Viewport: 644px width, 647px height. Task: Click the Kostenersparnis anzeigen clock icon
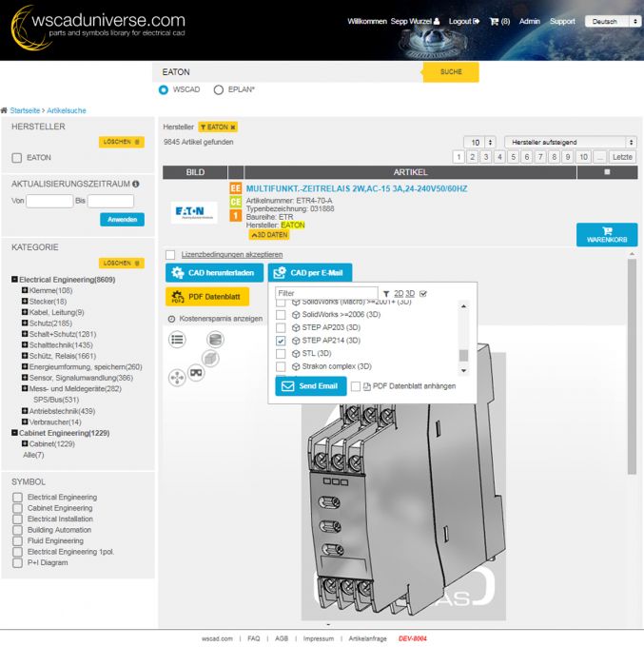[x=171, y=319]
